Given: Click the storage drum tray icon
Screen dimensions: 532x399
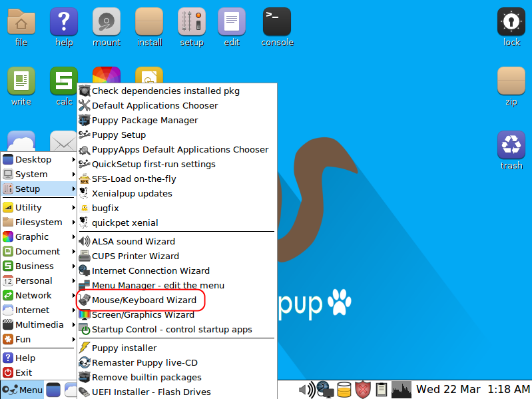Looking at the screenshot, I should tap(344, 390).
